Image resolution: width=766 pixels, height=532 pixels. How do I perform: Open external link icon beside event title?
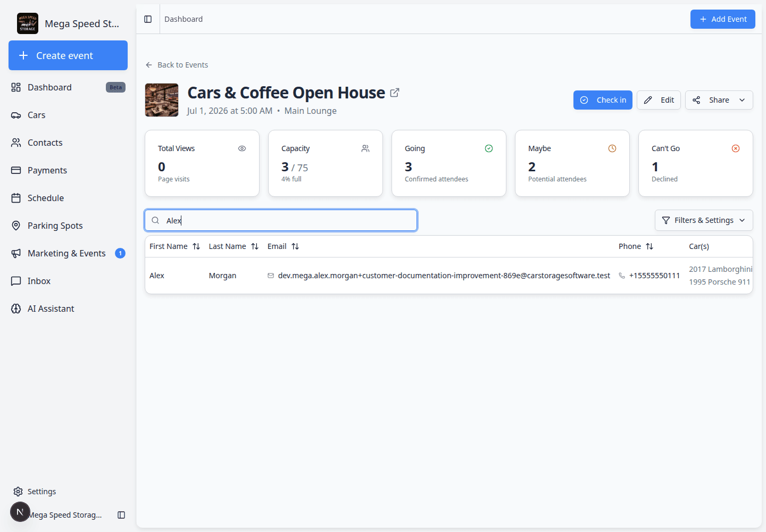click(395, 93)
